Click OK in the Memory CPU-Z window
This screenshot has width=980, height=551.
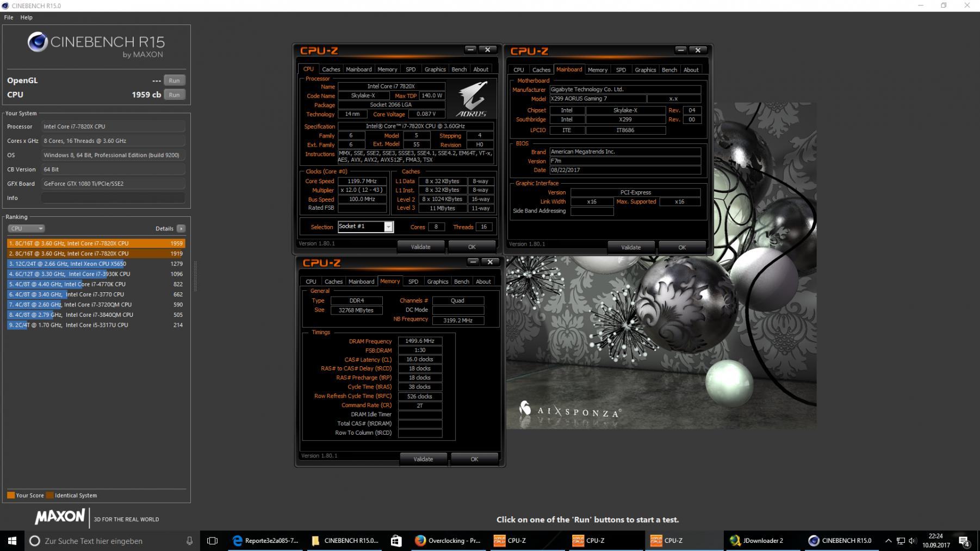click(474, 459)
